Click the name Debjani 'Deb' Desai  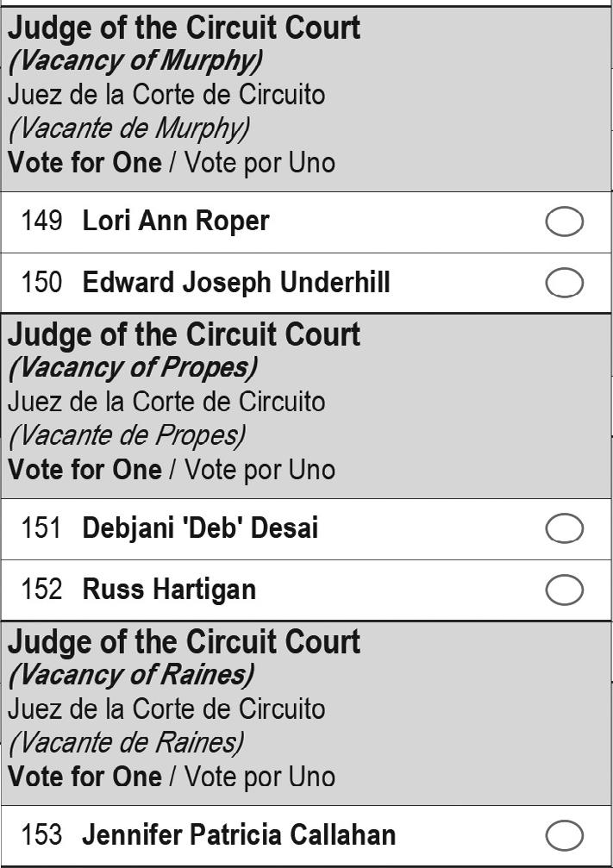pyautogui.click(x=200, y=528)
